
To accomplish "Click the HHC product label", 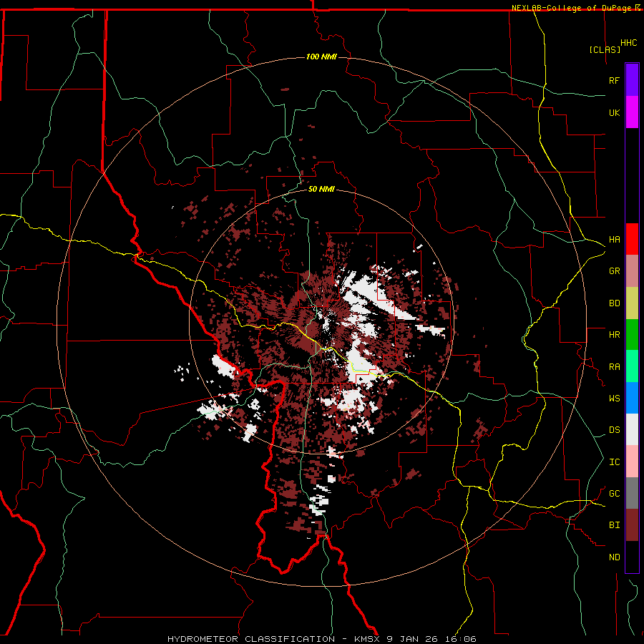I will pyautogui.click(x=629, y=43).
